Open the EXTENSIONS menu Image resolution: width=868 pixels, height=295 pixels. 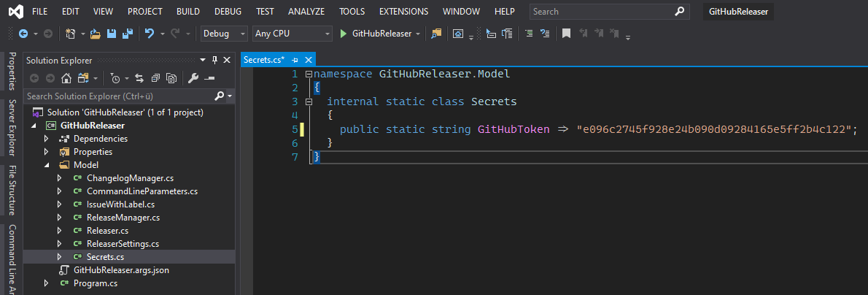tap(403, 12)
